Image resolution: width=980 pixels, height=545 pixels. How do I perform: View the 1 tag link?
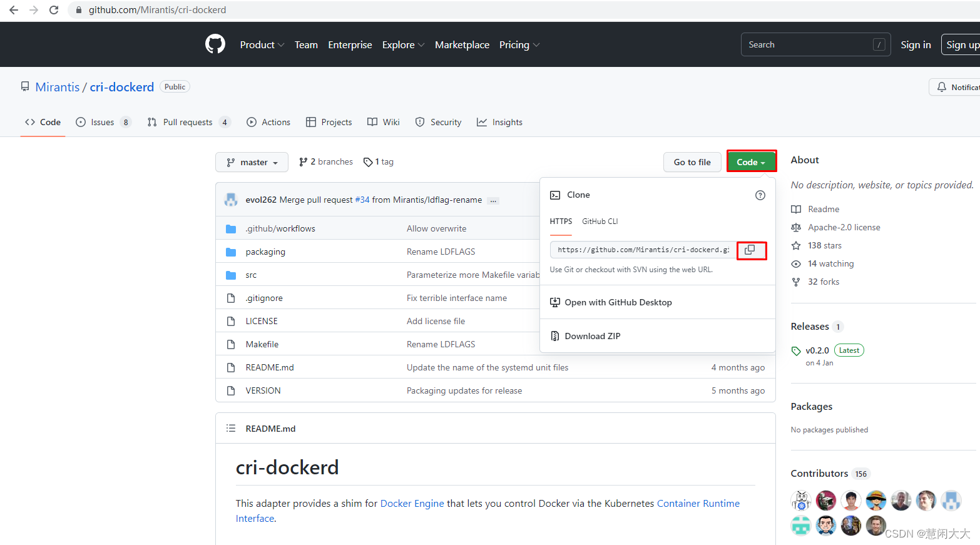coord(379,162)
